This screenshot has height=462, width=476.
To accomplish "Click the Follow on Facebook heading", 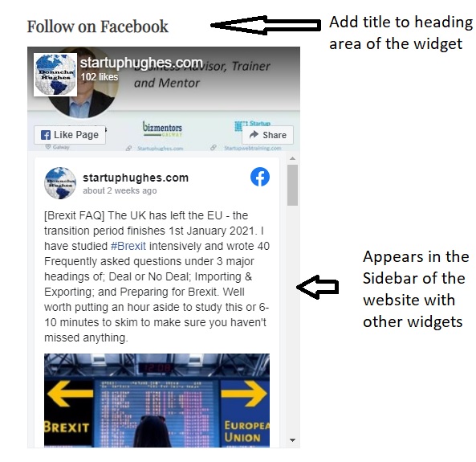I will (x=97, y=27).
